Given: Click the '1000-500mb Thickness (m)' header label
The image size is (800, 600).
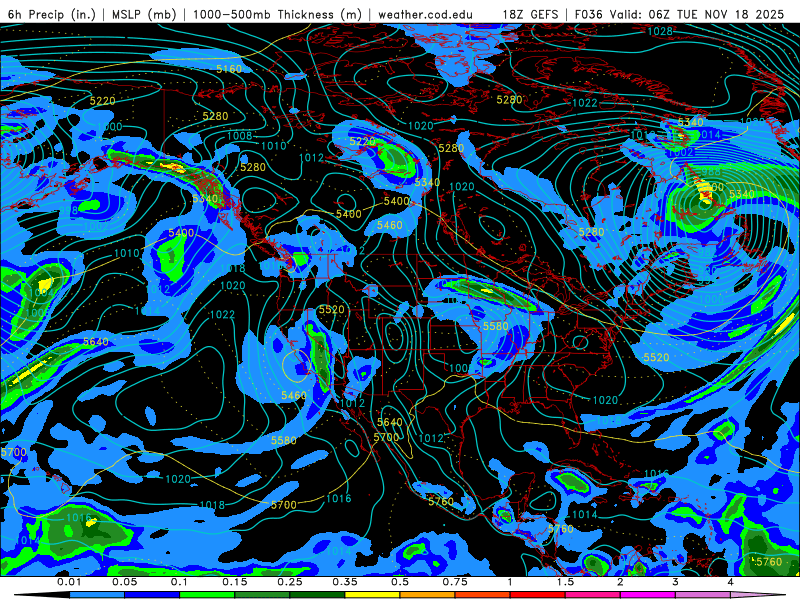Looking at the screenshot, I should coord(277,14).
